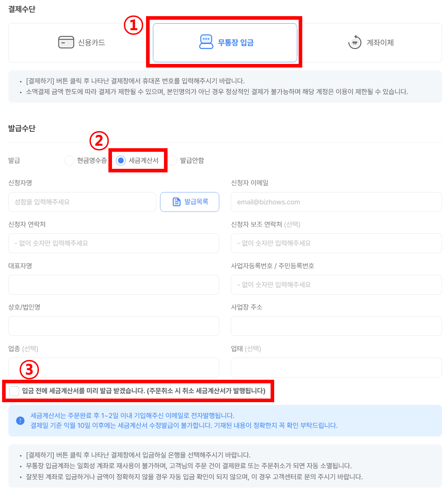Image resolution: width=448 pixels, height=493 pixels.
Task: Switch to 신용카드 payment tab
Action: pos(81,43)
